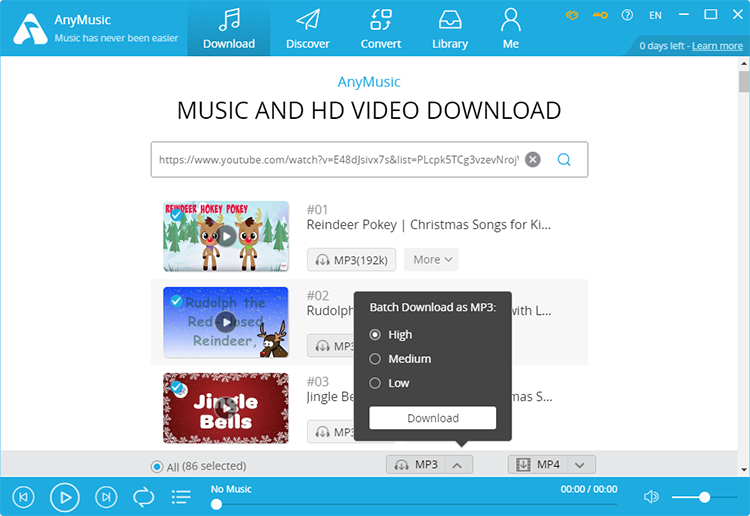
Task: Click the scrollbar down arrow
Action: 743,470
